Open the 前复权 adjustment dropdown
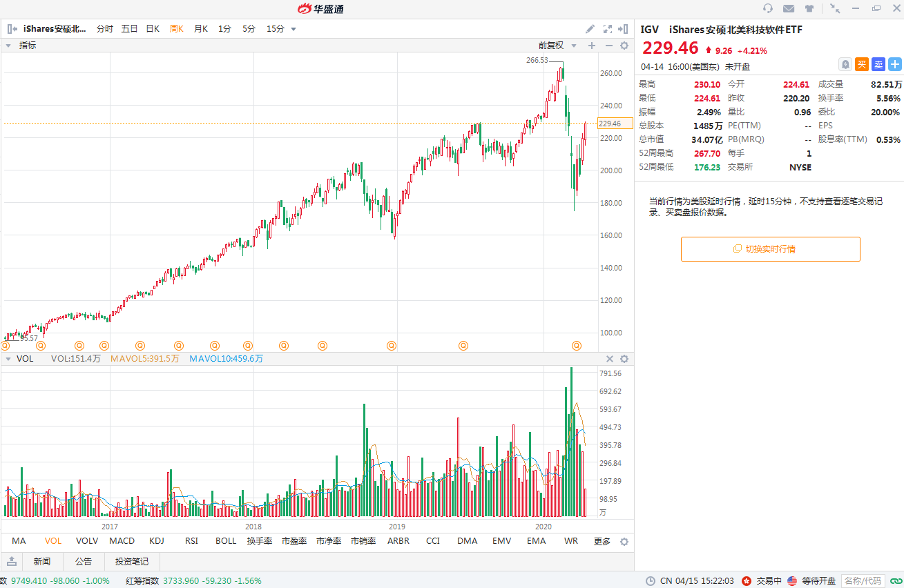This screenshot has width=904, height=588. point(557,46)
